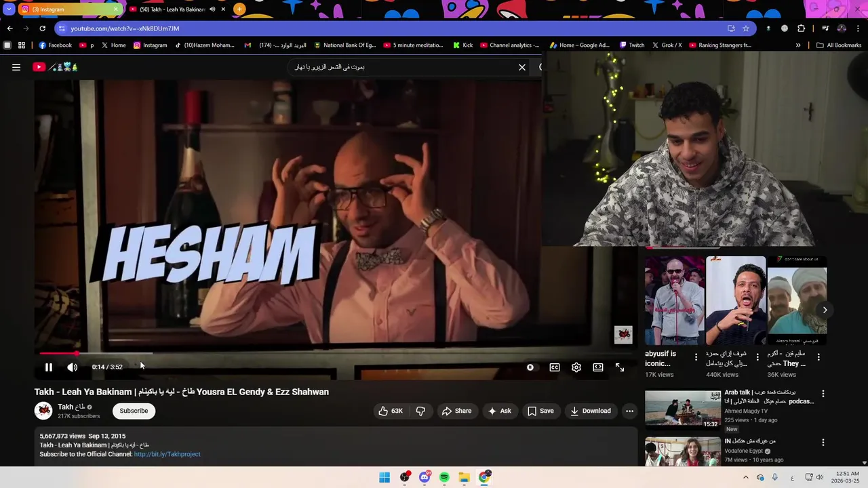
Task: Close the Takh YouTube tab
Action: (x=223, y=9)
